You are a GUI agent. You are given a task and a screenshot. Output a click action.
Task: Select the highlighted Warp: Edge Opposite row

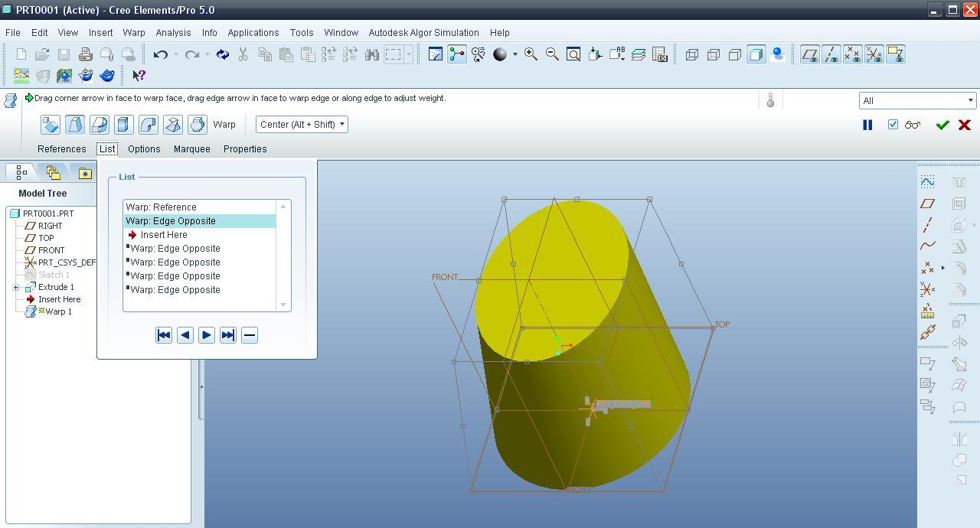point(200,221)
